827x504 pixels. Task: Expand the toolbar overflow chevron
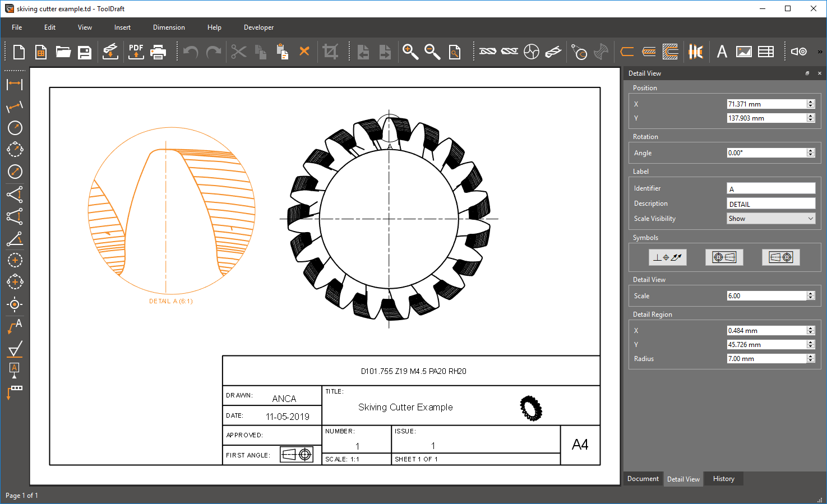pyautogui.click(x=820, y=52)
